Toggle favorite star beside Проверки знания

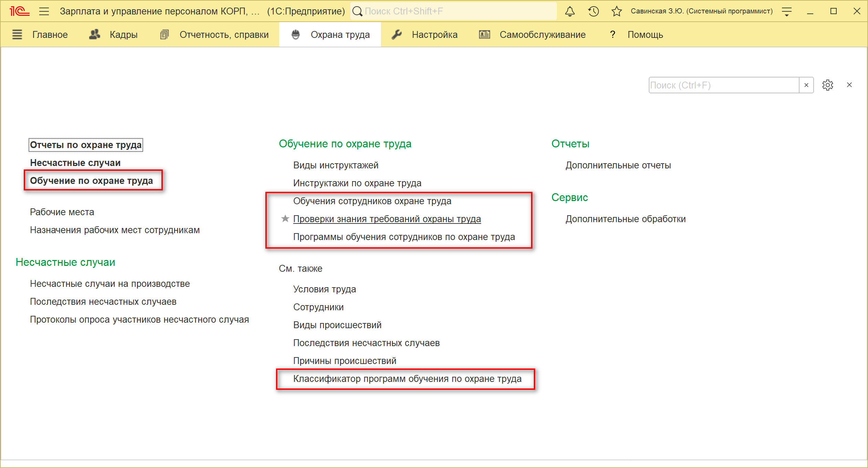(285, 219)
